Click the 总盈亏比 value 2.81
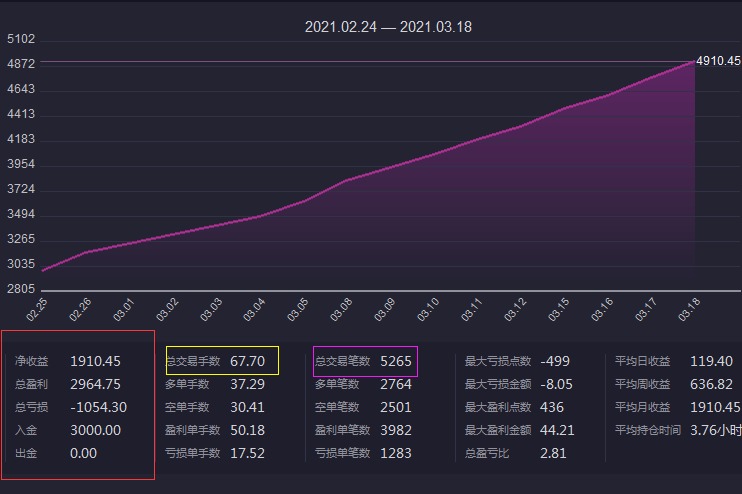 point(553,453)
